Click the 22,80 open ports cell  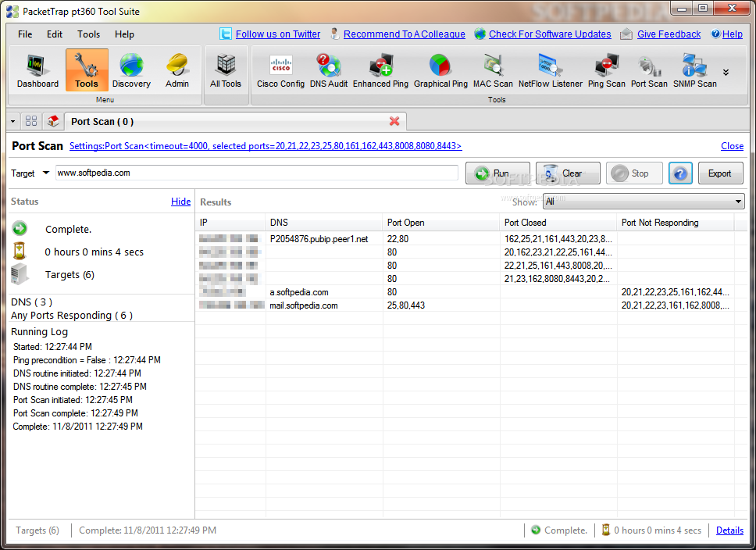point(398,239)
